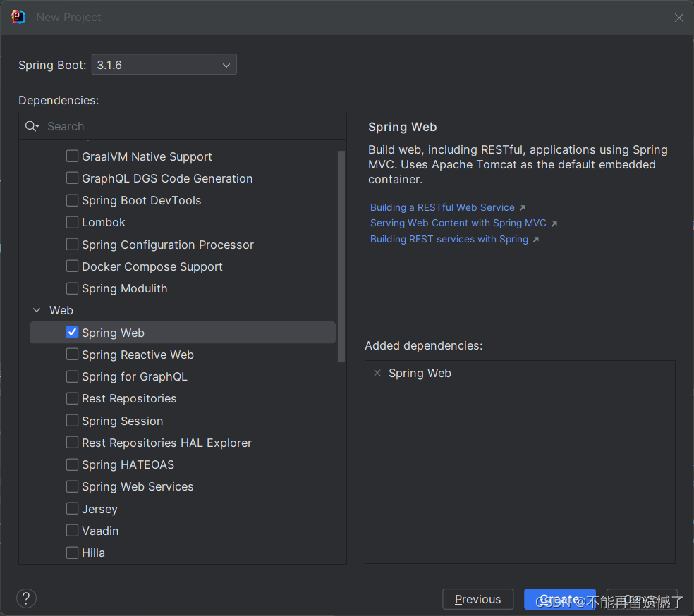Select the Vaadin list entry
The image size is (694, 616).
[x=100, y=531]
